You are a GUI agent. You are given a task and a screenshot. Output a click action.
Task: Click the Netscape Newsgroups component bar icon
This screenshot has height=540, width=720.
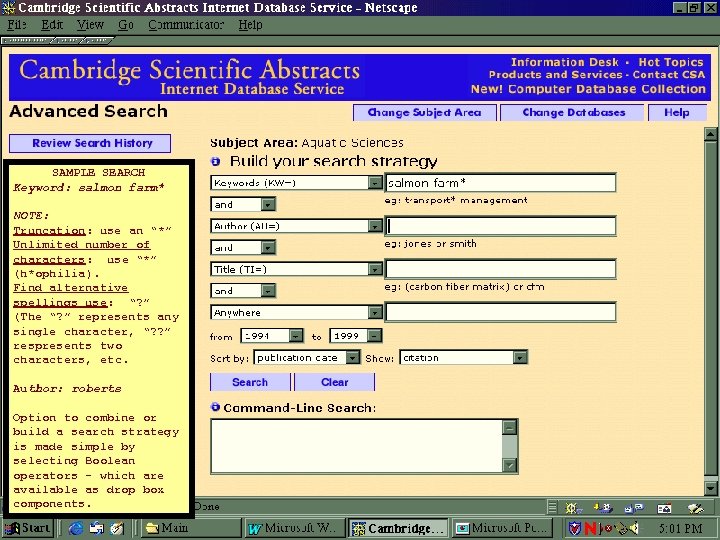point(634,508)
